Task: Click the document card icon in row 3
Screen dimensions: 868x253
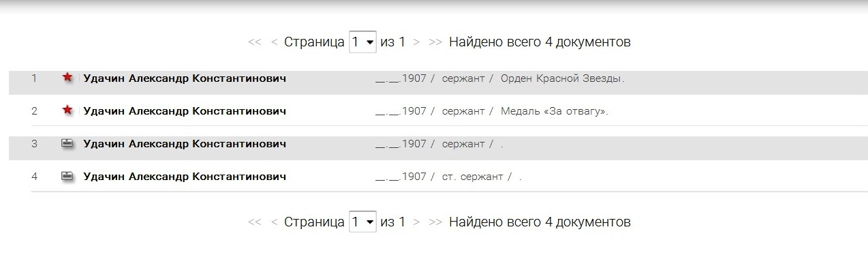Action: 67,143
